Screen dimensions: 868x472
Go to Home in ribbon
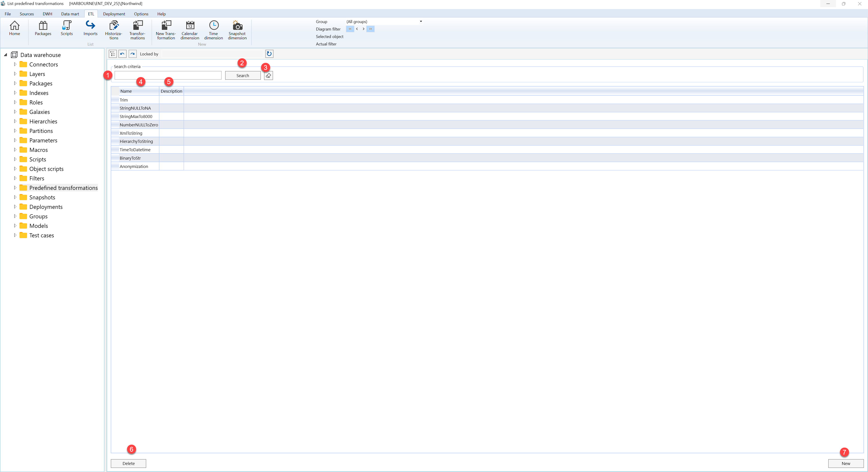(14, 28)
